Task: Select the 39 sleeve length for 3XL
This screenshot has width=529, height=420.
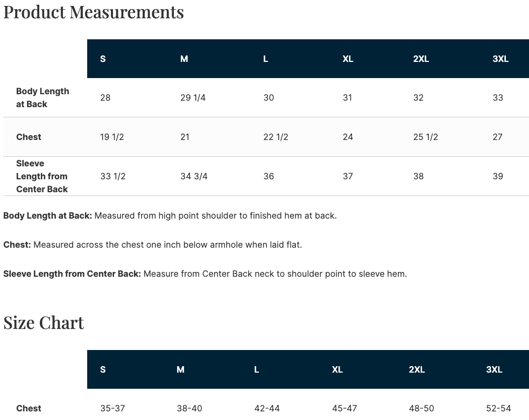Action: (x=498, y=176)
